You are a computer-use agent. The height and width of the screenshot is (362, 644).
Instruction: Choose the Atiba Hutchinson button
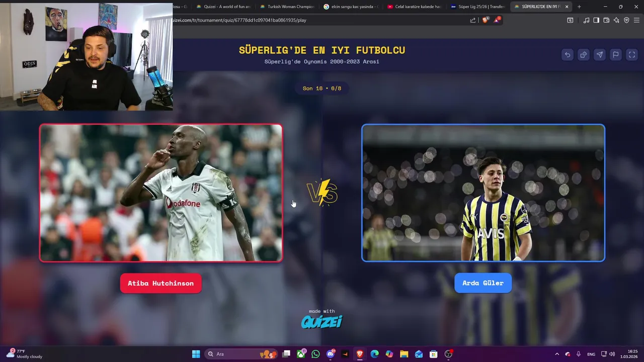[160, 283]
